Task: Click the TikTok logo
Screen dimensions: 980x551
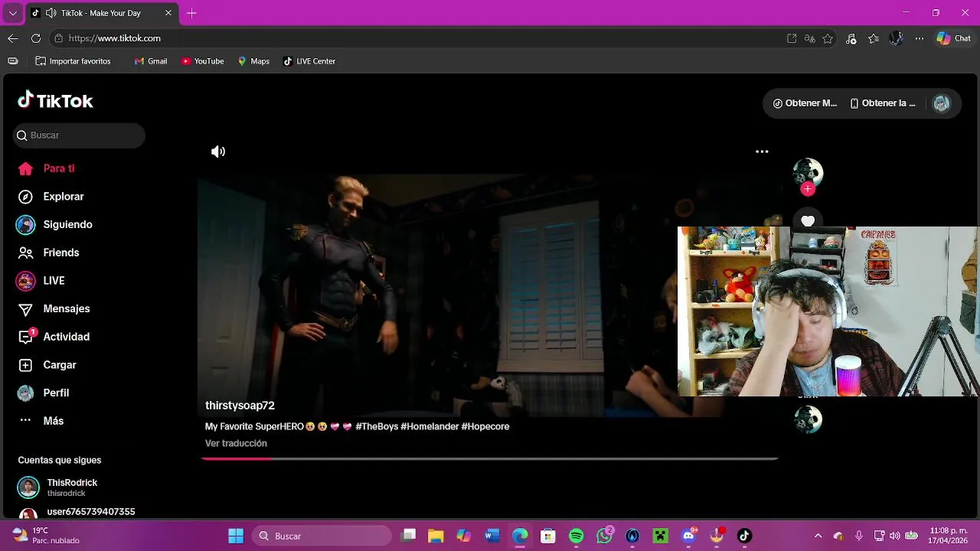Action: tap(55, 100)
